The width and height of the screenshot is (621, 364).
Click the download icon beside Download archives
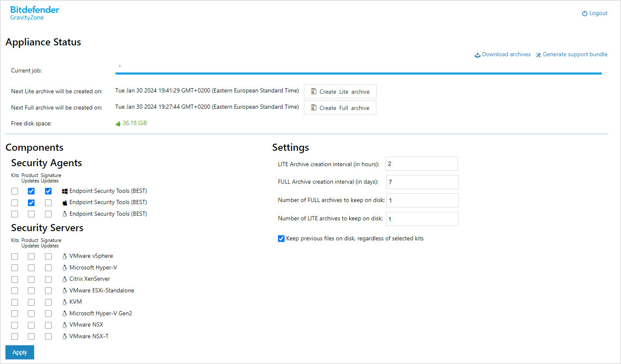pyautogui.click(x=477, y=54)
